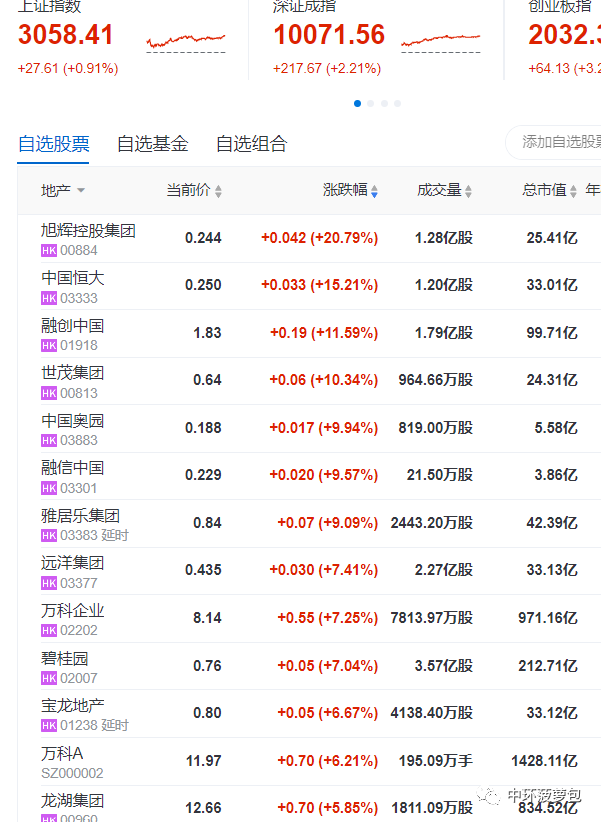Open 万科A stock
This screenshot has width=601, height=822.
[x=62, y=753]
